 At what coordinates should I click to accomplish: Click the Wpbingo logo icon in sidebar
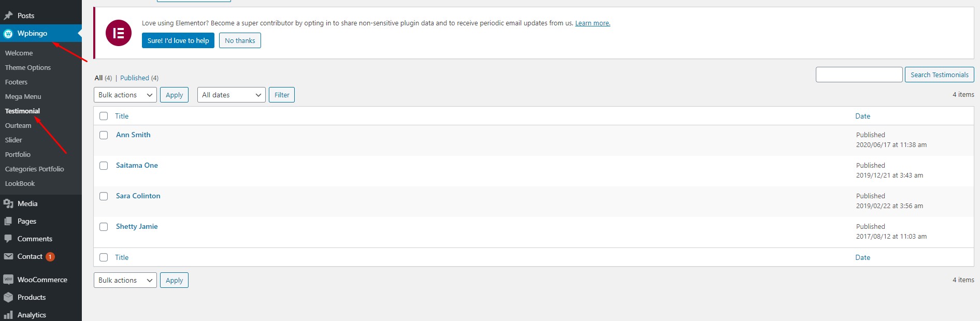(x=8, y=34)
